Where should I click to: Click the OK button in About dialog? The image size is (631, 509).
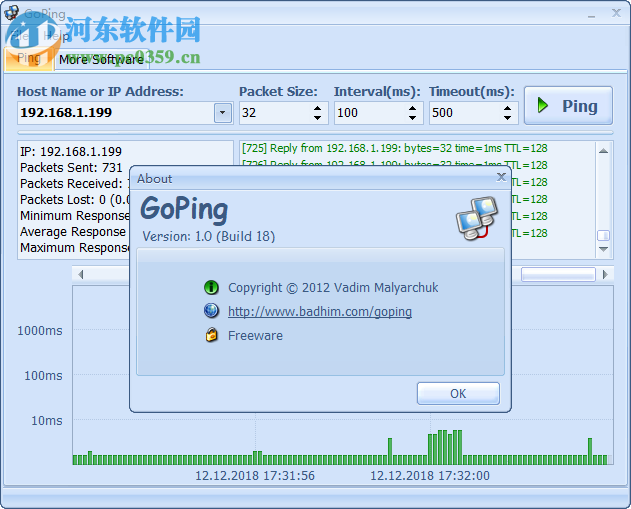pyautogui.click(x=458, y=394)
